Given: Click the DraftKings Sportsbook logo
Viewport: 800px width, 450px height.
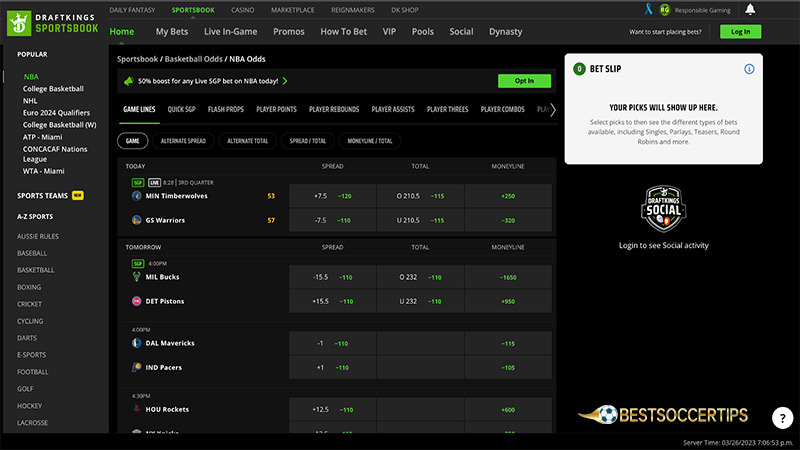Looking at the screenshot, I should tap(53, 23).
